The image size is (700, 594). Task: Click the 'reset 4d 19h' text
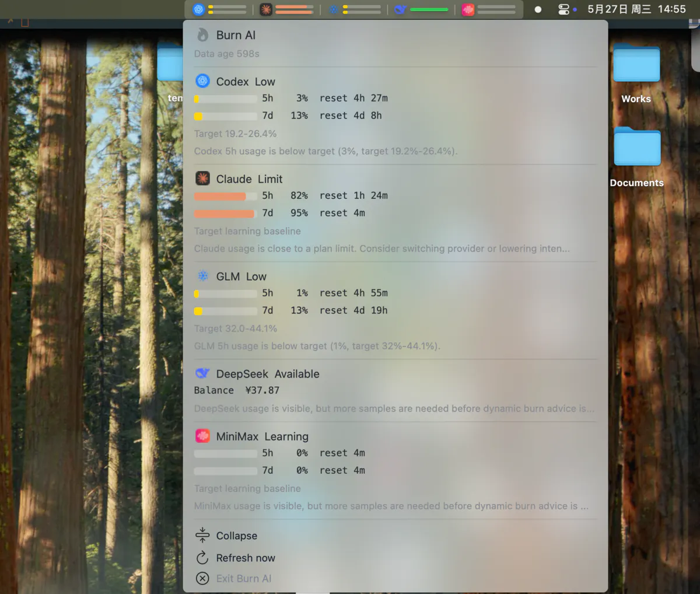(353, 310)
